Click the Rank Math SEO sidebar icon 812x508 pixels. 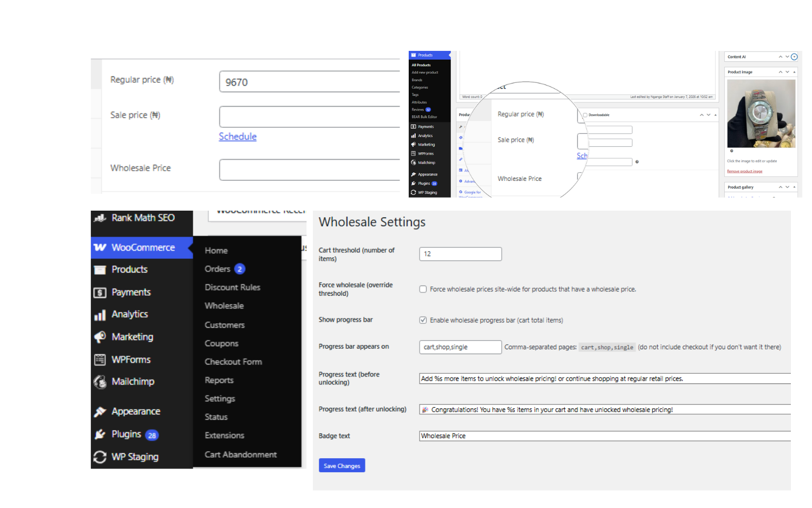pyautogui.click(x=100, y=218)
